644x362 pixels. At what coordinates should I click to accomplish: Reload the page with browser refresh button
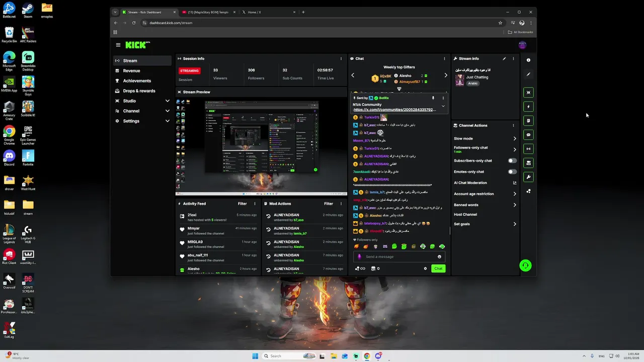134,23
